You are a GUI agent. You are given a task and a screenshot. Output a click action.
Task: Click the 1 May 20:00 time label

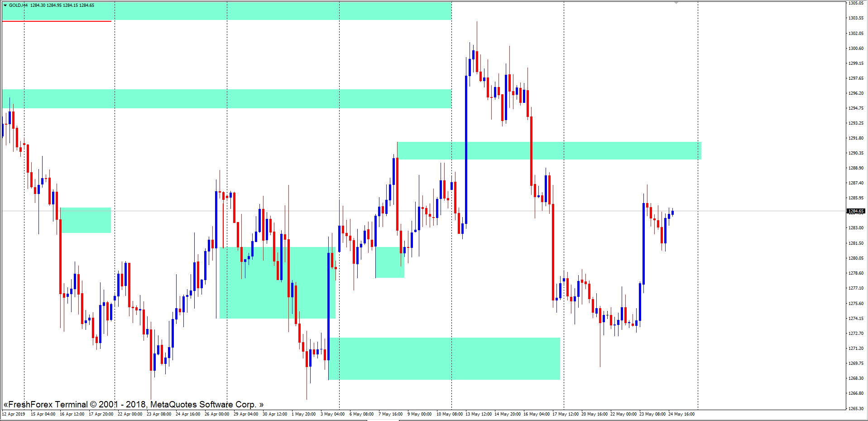[303, 414]
